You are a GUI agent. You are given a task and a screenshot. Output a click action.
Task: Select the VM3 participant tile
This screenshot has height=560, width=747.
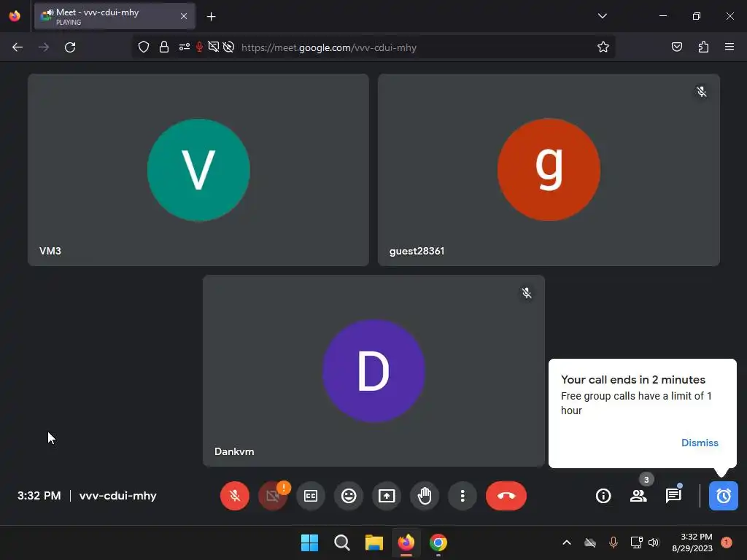click(198, 169)
